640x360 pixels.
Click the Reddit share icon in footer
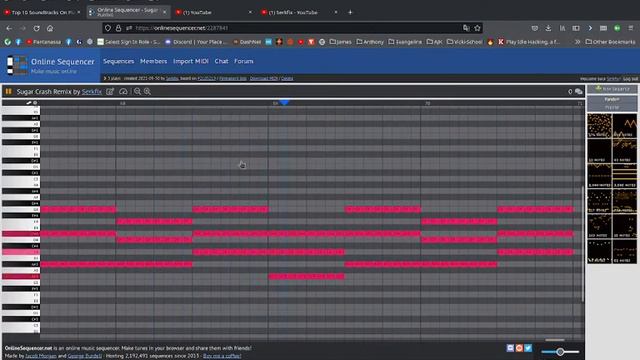[x=519, y=348]
